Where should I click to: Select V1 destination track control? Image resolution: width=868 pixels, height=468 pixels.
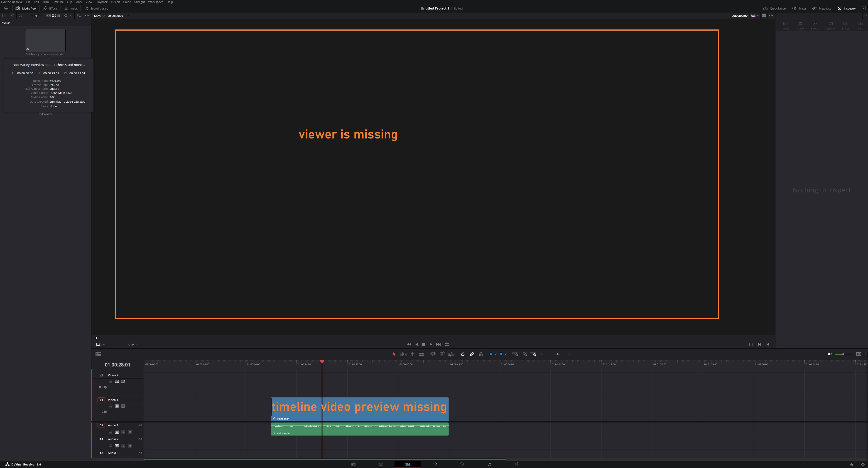point(101,400)
